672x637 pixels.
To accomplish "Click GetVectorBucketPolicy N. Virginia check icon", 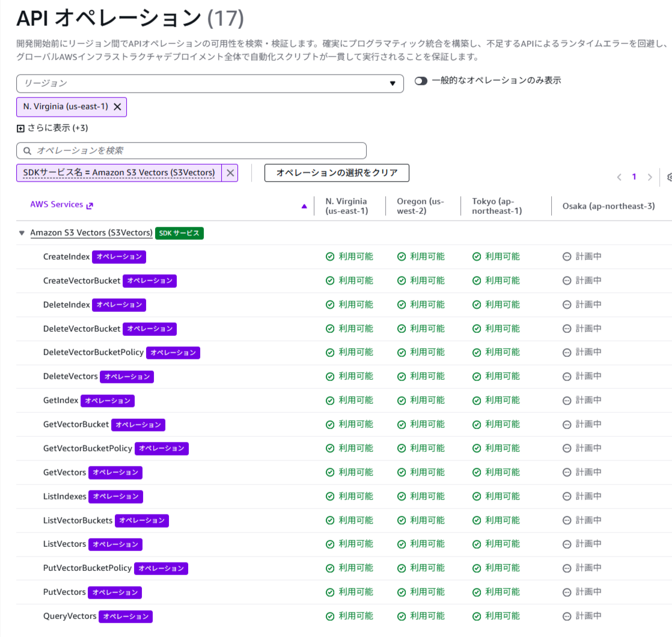I will pos(330,448).
